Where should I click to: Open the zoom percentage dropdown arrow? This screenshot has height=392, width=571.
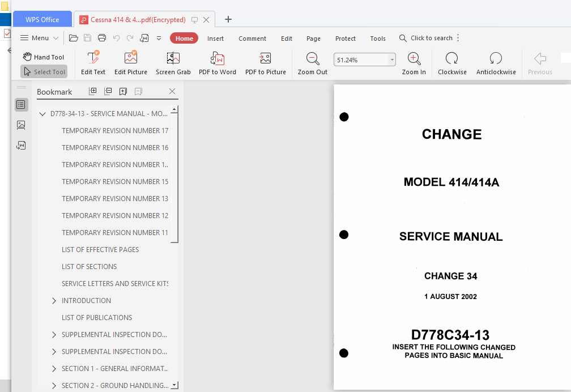coord(392,59)
